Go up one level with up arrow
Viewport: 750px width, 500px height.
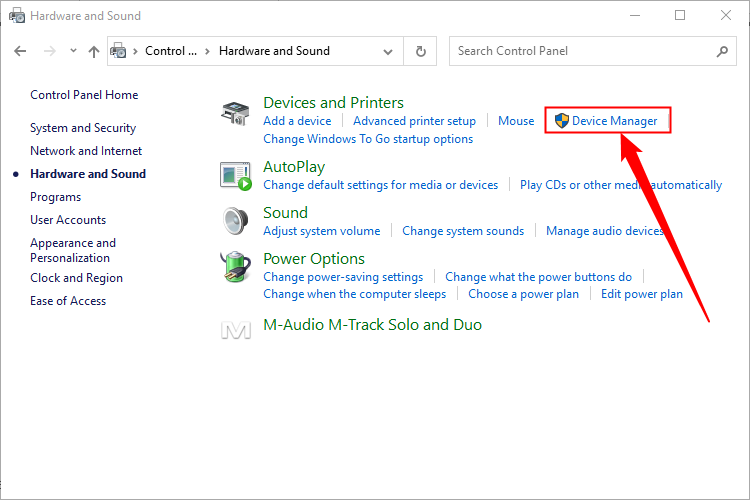[x=94, y=51]
